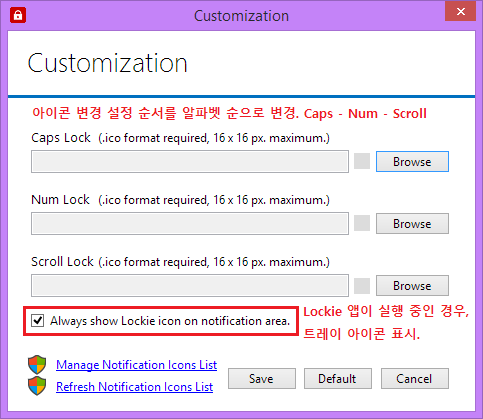Open Refresh Notification Icons List link
The width and height of the screenshot is (483, 419).
pos(134,387)
